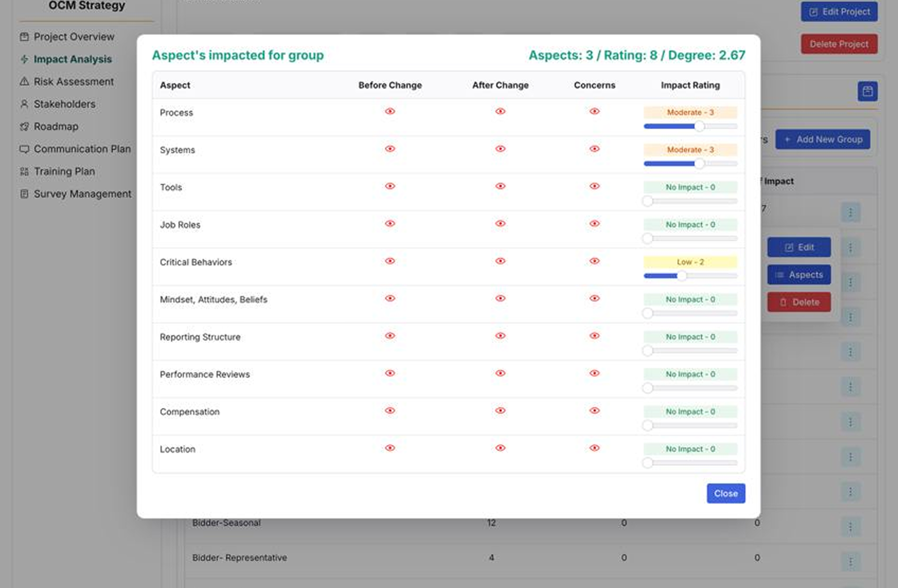Image resolution: width=898 pixels, height=588 pixels.
Task: Go to Stakeholders page
Action: (x=58, y=104)
